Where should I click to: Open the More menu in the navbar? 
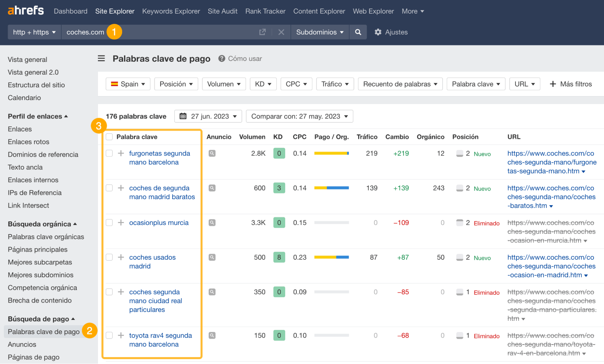(x=412, y=11)
